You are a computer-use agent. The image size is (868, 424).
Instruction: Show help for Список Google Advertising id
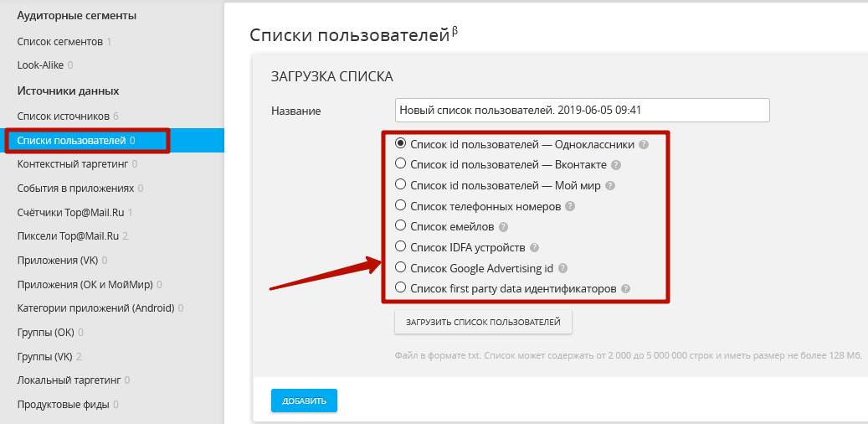point(562,268)
